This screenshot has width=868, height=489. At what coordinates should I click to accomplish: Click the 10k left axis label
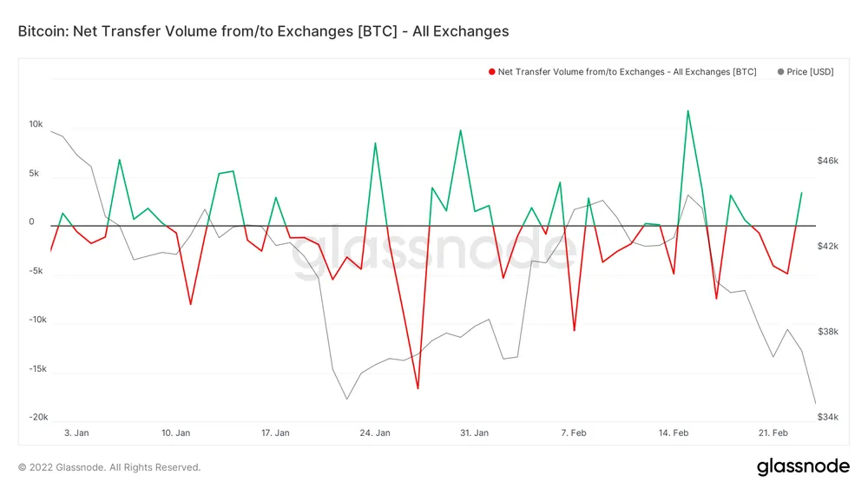coord(36,124)
